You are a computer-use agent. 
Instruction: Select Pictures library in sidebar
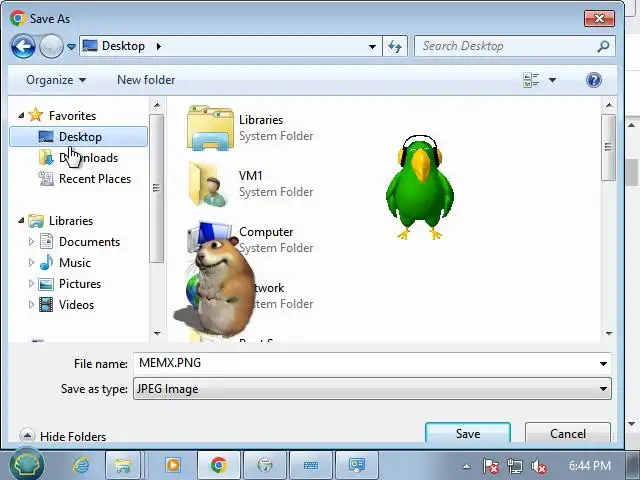[70, 284]
